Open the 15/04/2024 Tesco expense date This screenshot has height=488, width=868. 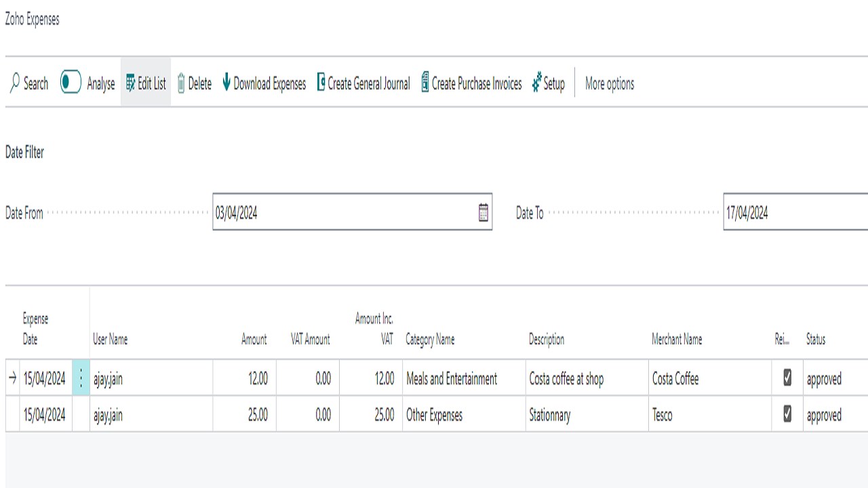(45, 415)
